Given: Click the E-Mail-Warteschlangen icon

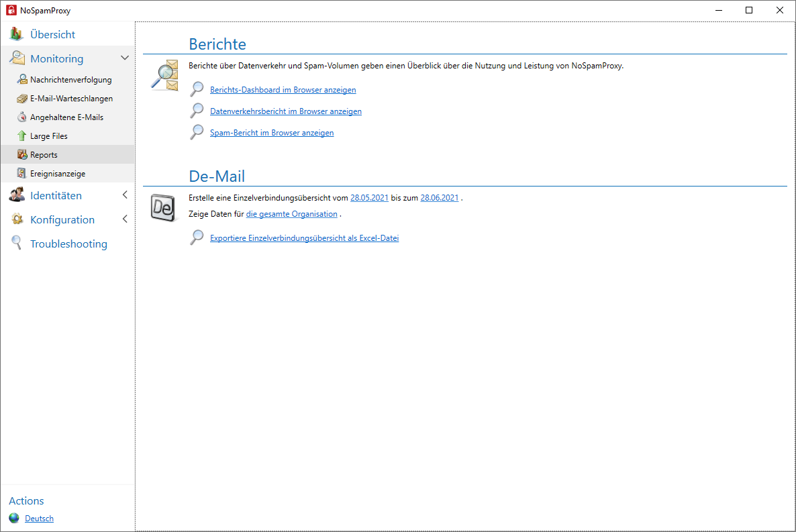Looking at the screenshot, I should (22, 99).
